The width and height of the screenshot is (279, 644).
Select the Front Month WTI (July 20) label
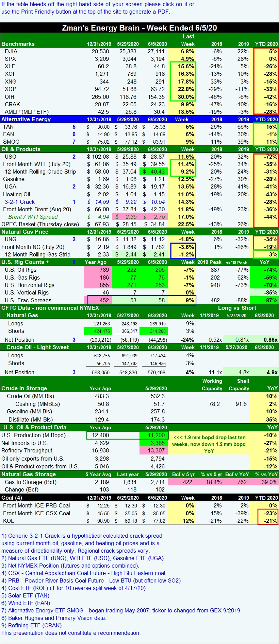(x=37, y=164)
